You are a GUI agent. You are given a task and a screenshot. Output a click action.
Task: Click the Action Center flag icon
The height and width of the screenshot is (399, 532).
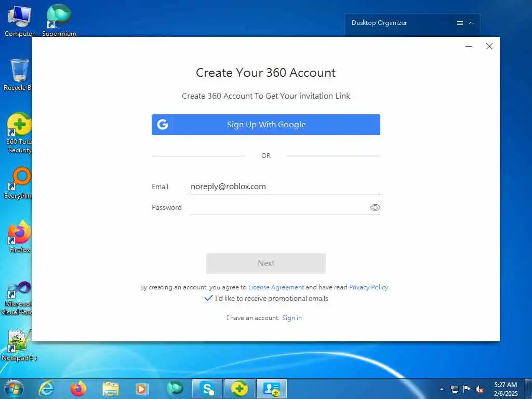[467, 389]
